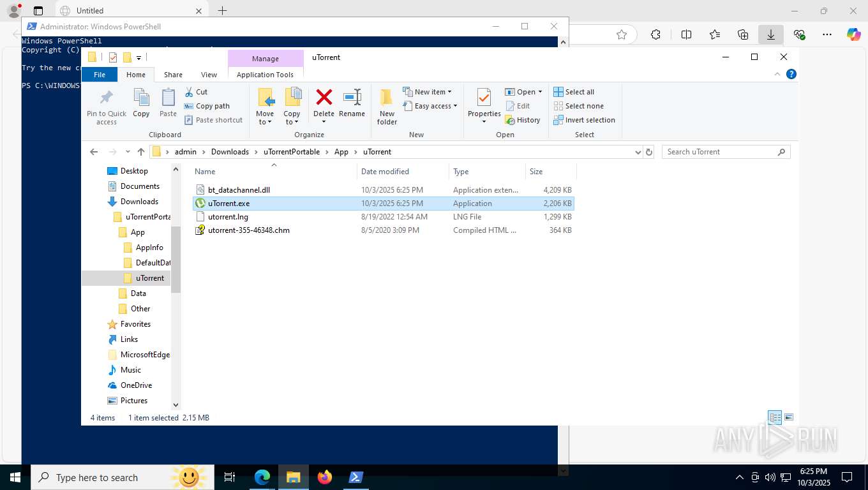Open the Easy access dropdown
The width and height of the screenshot is (868, 490).
point(430,106)
